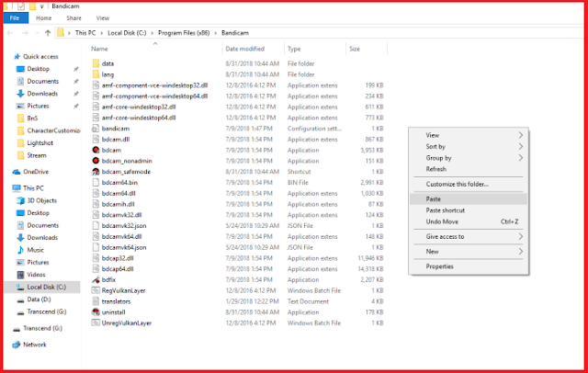Select Local Disk (C:) in sidebar
The height and width of the screenshot is (373, 588).
coord(41,288)
